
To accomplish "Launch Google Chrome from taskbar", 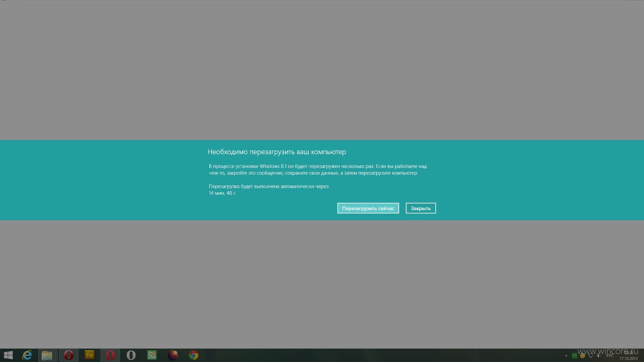I will (x=194, y=355).
